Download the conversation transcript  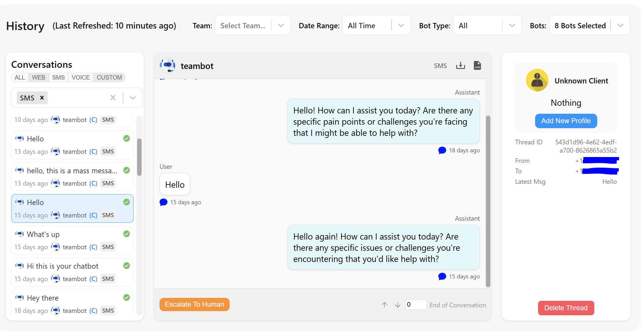(461, 65)
